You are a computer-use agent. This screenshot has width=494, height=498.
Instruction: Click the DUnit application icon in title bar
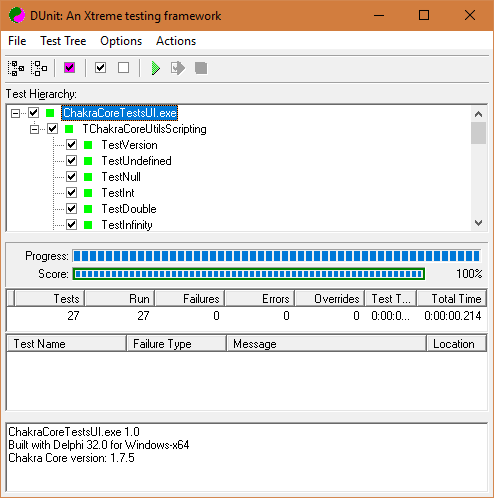pos(17,15)
